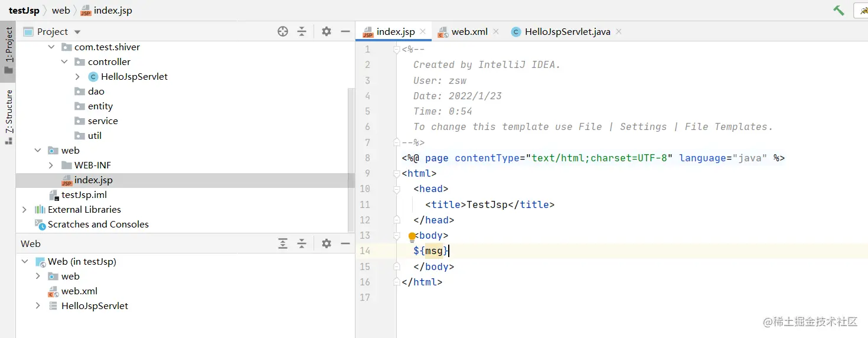Click the page directive on line 8
The width and height of the screenshot is (868, 338).
(x=593, y=158)
